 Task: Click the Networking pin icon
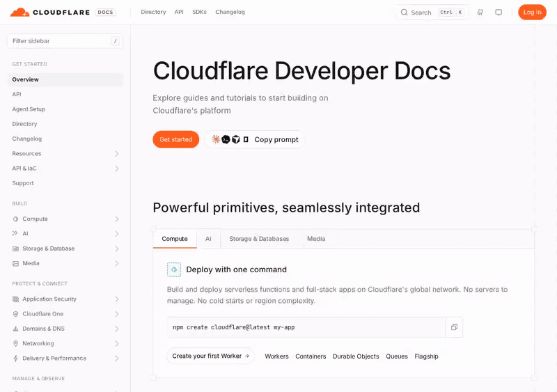click(x=15, y=343)
